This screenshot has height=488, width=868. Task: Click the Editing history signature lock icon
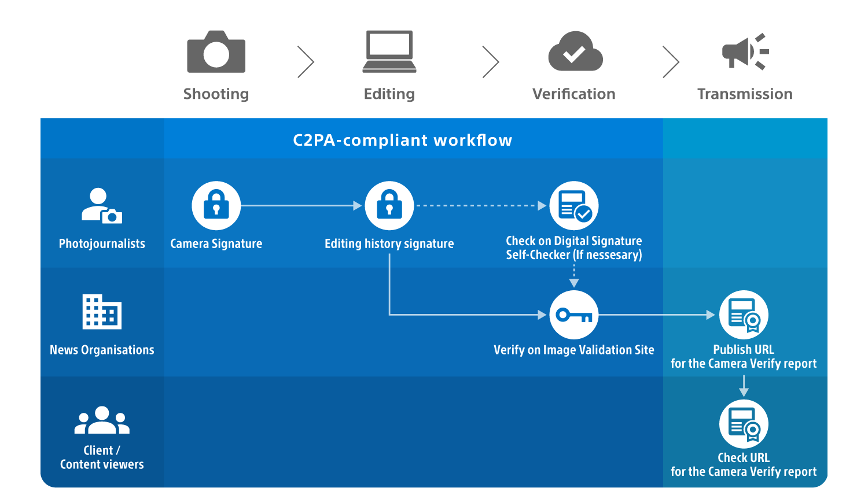pyautogui.click(x=389, y=206)
